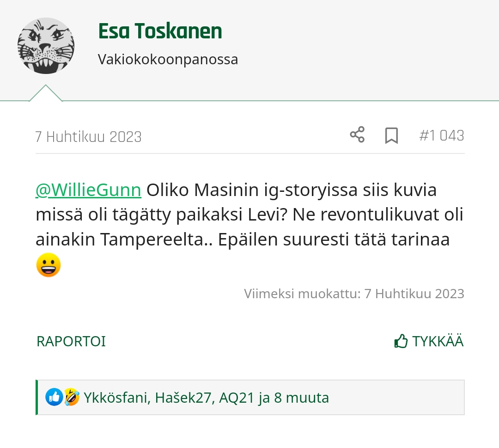This screenshot has width=499, height=448.
Task: Report the post via RAPORTOI
Action: pyautogui.click(x=71, y=341)
